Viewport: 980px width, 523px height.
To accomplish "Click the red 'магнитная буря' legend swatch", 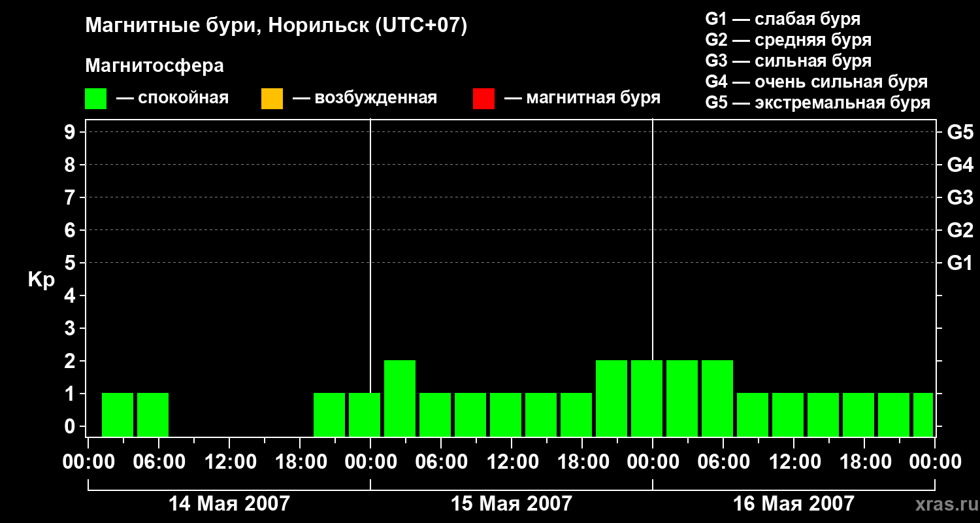I will pos(483,99).
